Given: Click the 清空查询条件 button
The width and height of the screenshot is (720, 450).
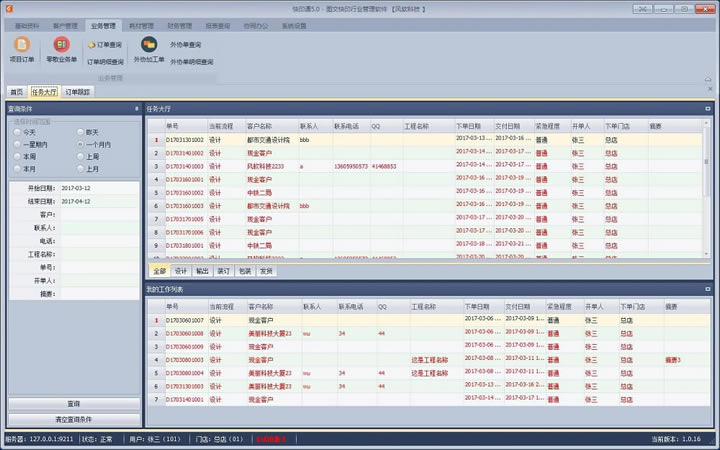Looking at the screenshot, I should pyautogui.click(x=74, y=419).
